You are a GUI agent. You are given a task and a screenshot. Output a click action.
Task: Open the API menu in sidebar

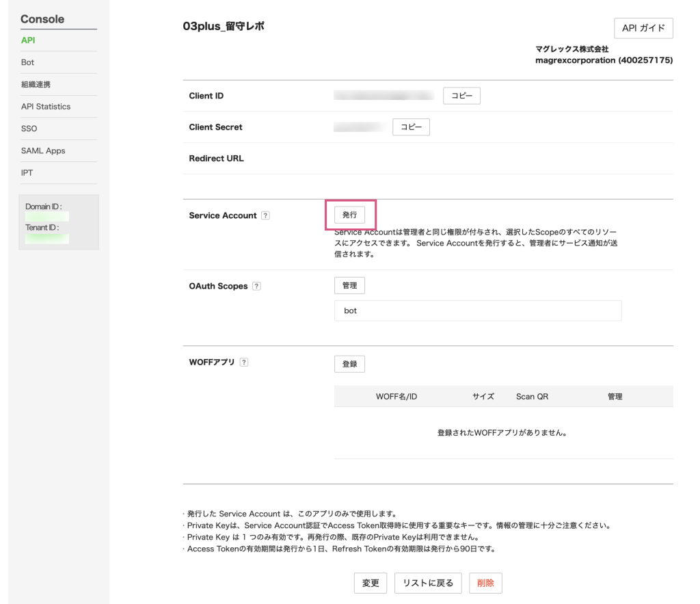(28, 40)
